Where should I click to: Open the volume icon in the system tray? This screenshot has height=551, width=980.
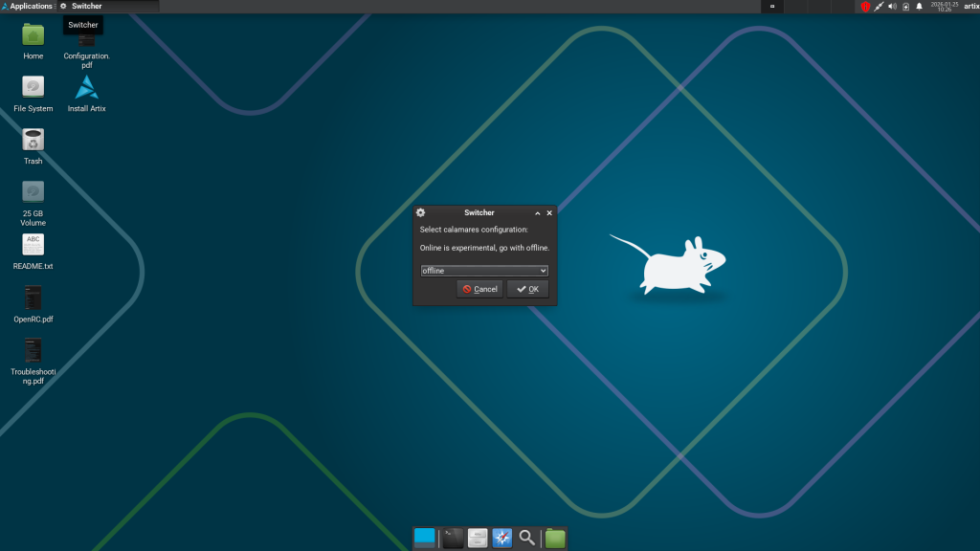[x=892, y=7]
